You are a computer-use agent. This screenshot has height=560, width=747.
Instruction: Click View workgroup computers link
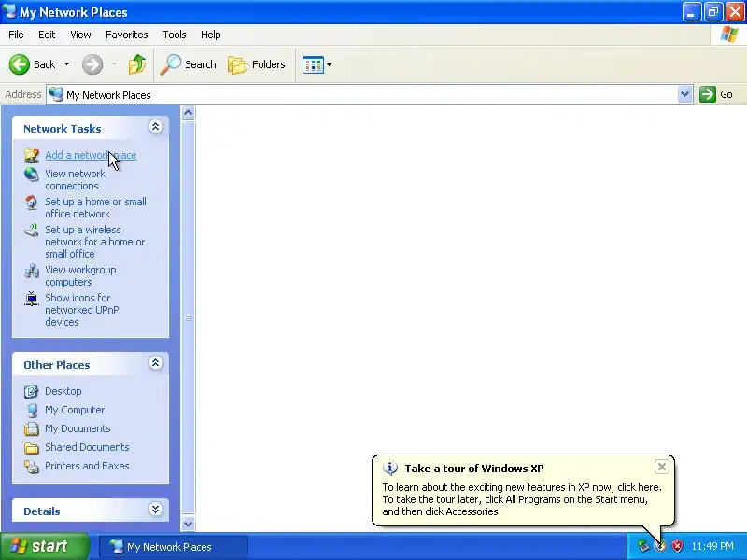[80, 275]
